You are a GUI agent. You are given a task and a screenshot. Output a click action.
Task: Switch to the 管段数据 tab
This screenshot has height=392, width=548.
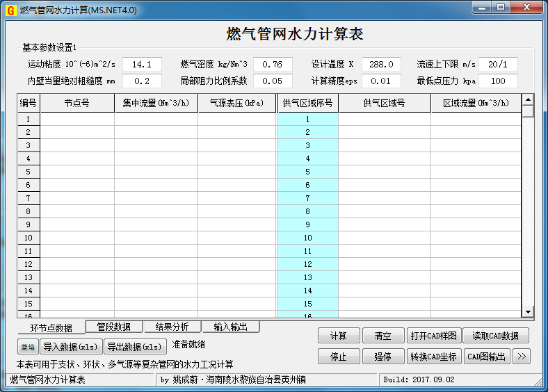pos(114,327)
